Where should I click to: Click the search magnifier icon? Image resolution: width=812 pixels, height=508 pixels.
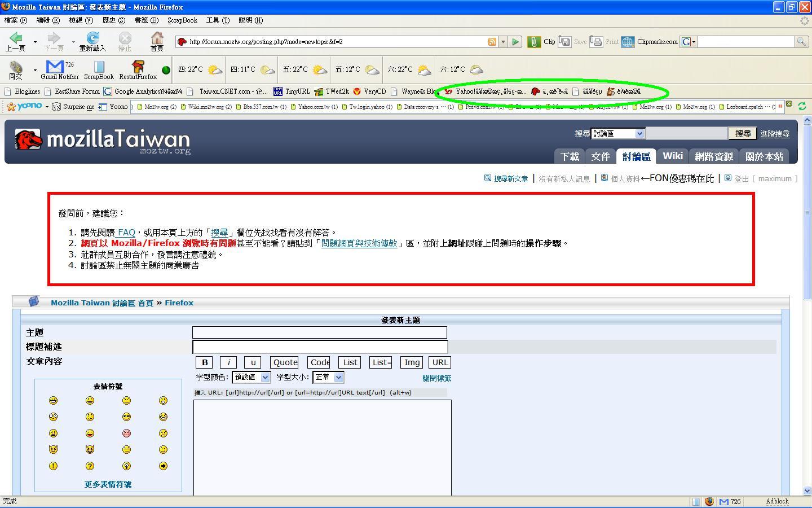pyautogui.click(x=801, y=42)
